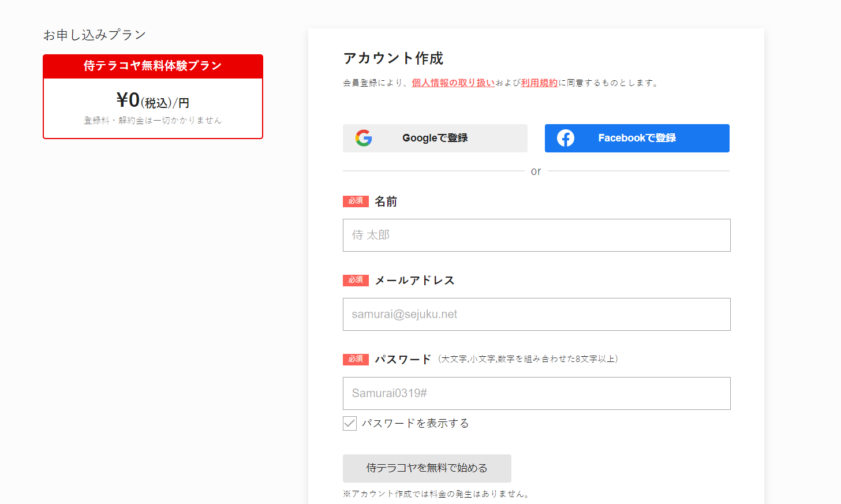Focus the パスワード input field

click(x=536, y=393)
